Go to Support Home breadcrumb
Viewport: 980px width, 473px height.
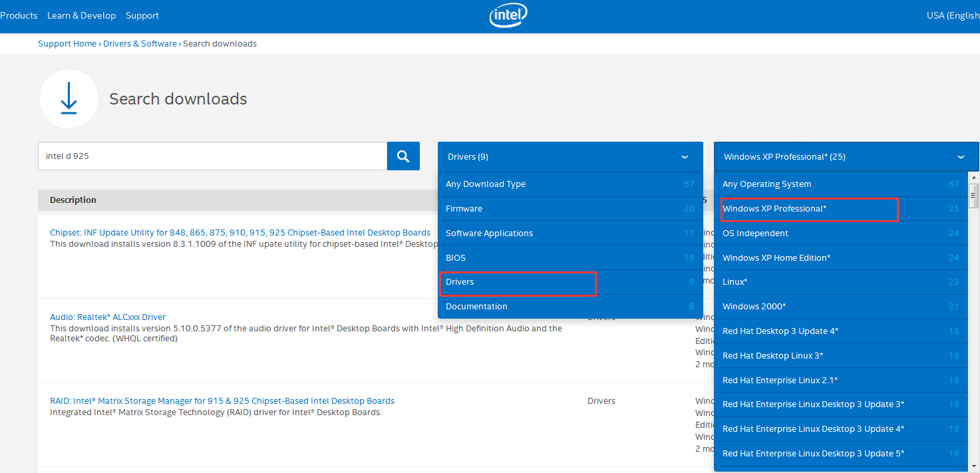(x=67, y=44)
